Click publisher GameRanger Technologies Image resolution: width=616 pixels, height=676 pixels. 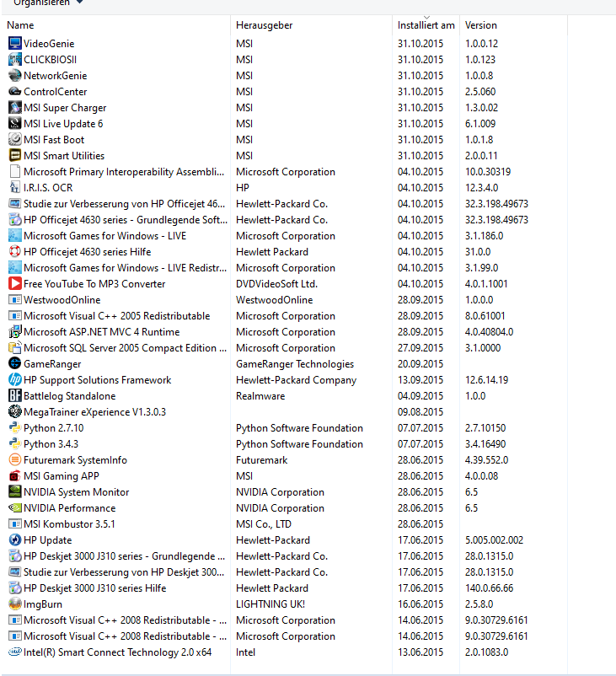(x=295, y=364)
